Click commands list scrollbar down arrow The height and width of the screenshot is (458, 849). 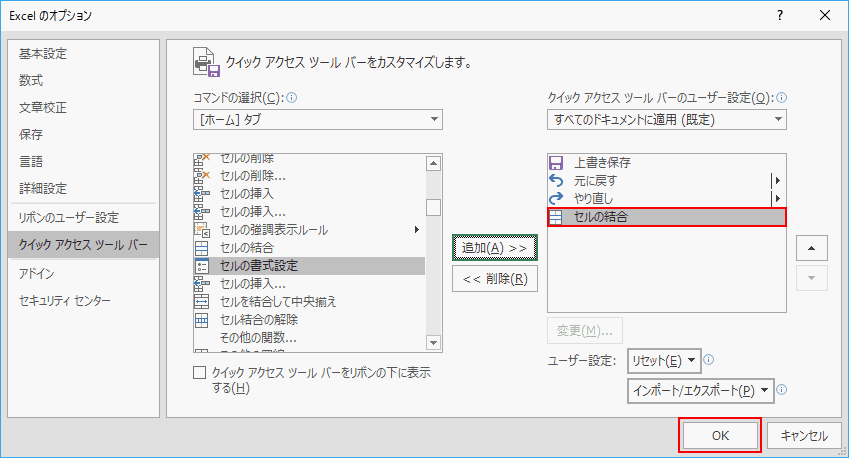pyautogui.click(x=433, y=343)
